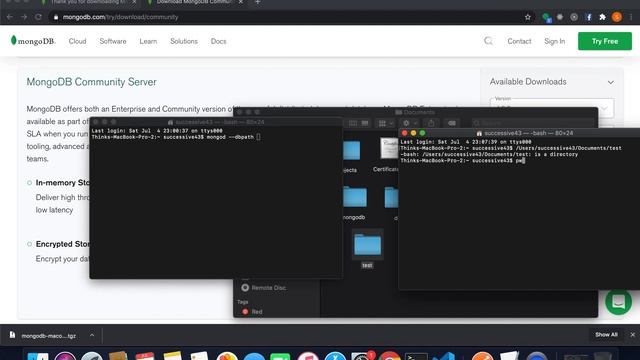Reload the MongoDB download page
Screen dimensions: 640x360
tap(38, 17)
